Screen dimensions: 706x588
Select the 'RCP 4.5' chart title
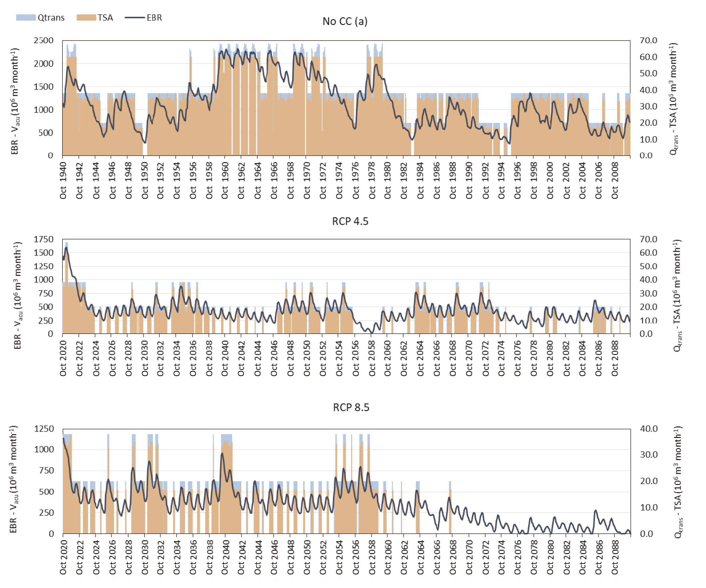click(x=350, y=221)
